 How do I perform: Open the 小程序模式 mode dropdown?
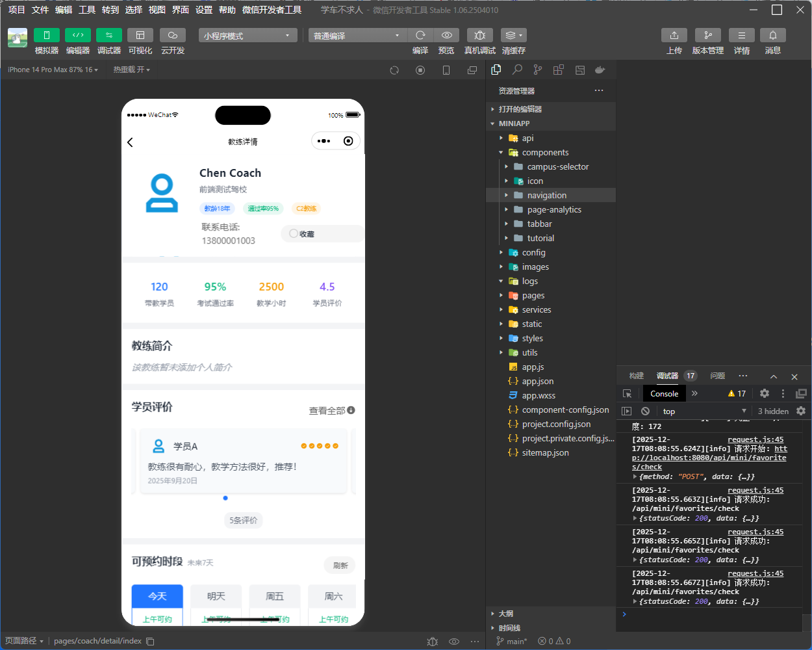(x=247, y=36)
